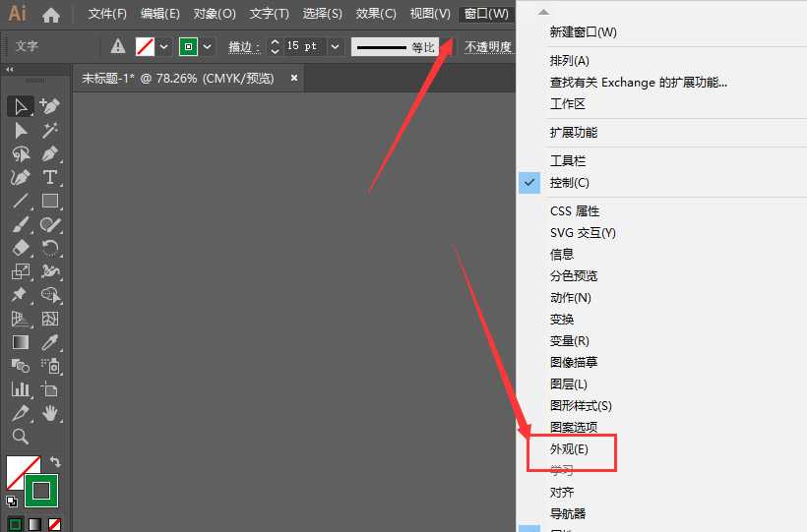Click the control bar green stroke swatch
Image resolution: width=807 pixels, height=532 pixels.
point(188,47)
